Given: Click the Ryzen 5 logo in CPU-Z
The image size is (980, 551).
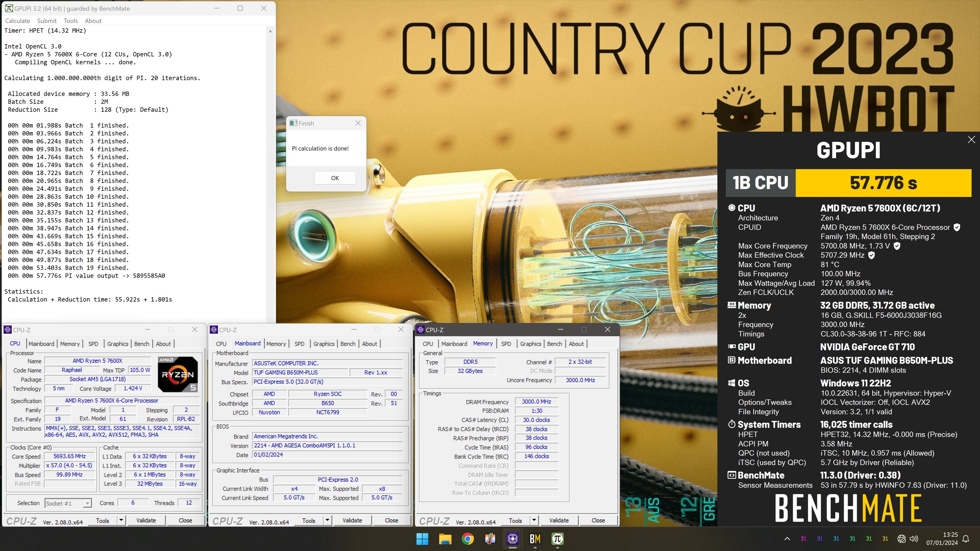Looking at the screenshot, I should pyautogui.click(x=178, y=374).
